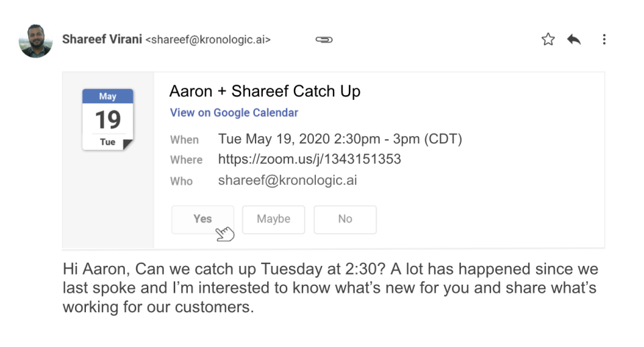Click the sender name Shareef Virani

(102, 39)
